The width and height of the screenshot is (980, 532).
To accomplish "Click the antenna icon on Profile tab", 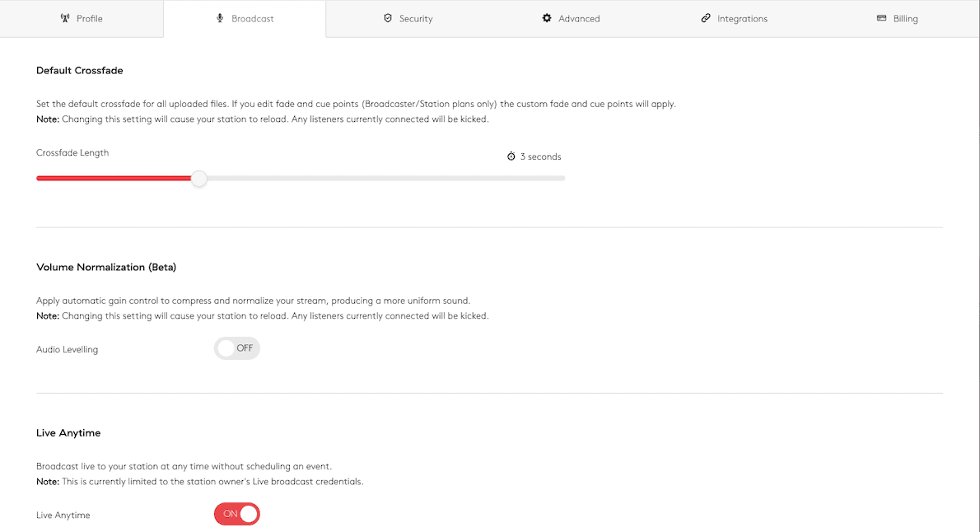I will click(x=66, y=18).
